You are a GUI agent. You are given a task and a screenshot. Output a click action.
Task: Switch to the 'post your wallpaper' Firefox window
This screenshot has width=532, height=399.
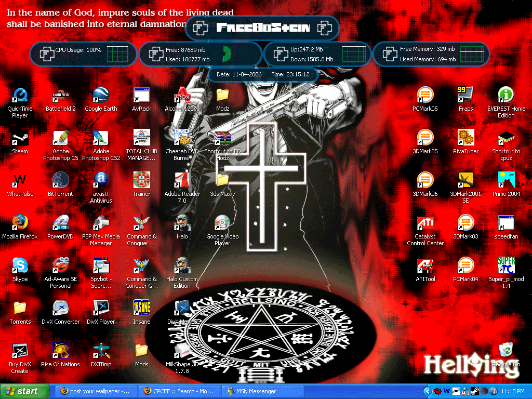pyautogui.click(x=95, y=391)
